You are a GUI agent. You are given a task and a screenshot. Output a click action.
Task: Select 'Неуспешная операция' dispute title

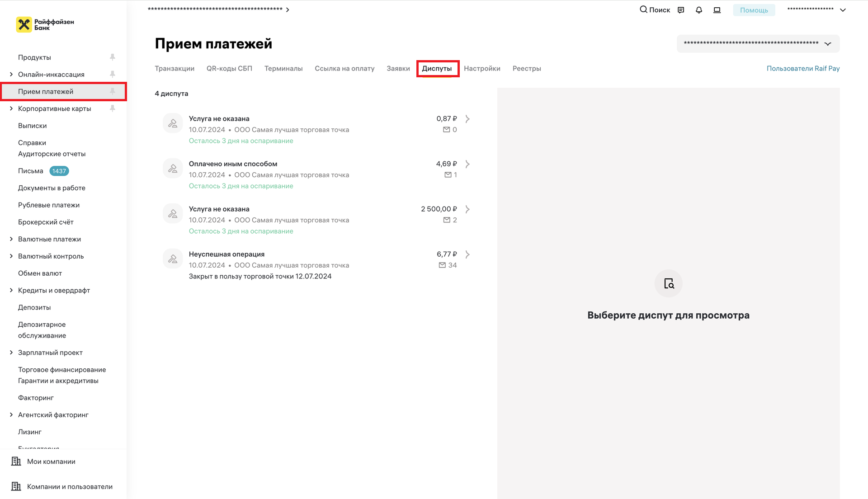226,254
